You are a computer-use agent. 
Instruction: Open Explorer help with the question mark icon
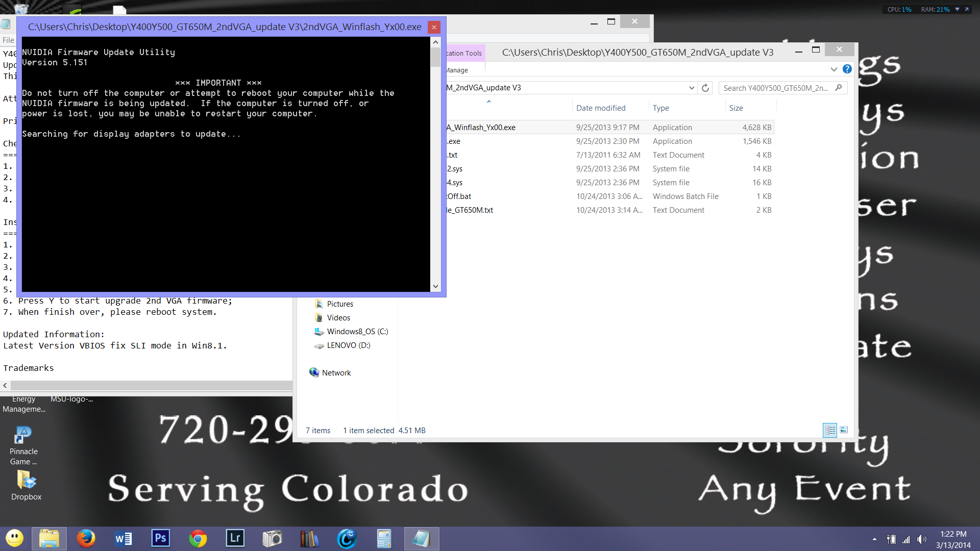click(x=847, y=69)
